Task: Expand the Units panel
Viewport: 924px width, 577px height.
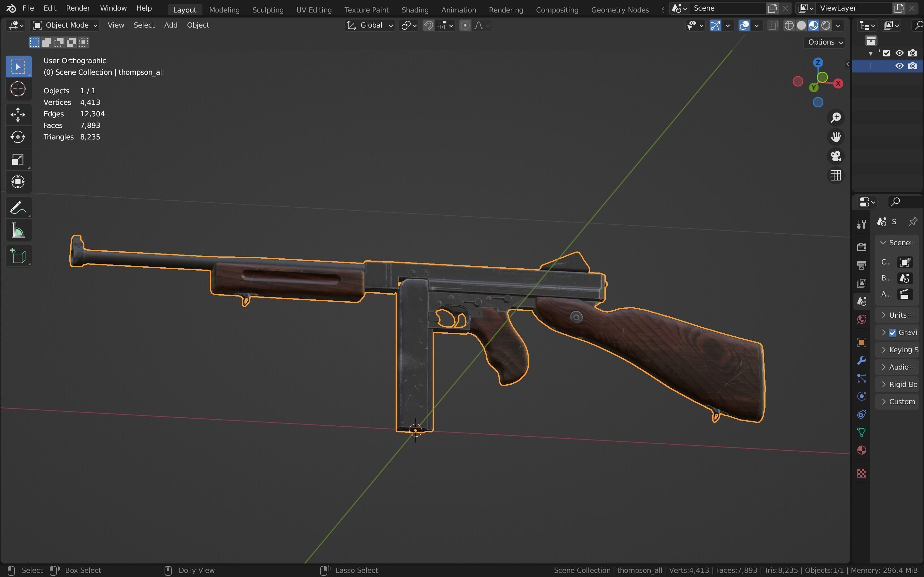Action: (x=897, y=315)
